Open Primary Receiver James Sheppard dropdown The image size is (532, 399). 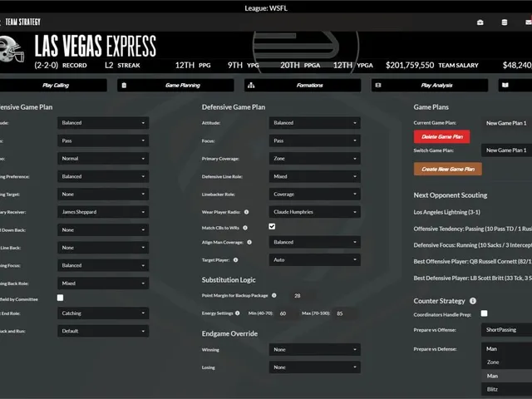pyautogui.click(x=103, y=212)
